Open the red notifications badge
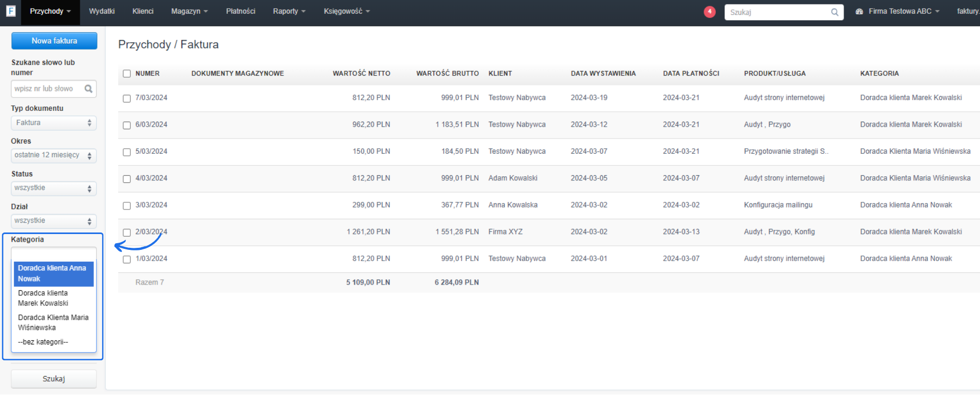980x396 pixels. pos(709,12)
